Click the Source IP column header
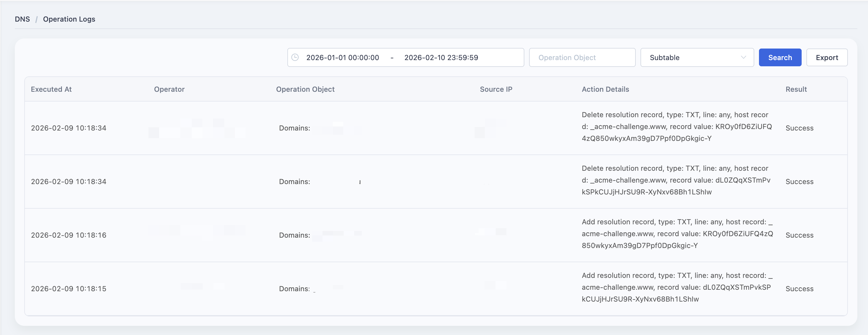 click(496, 89)
